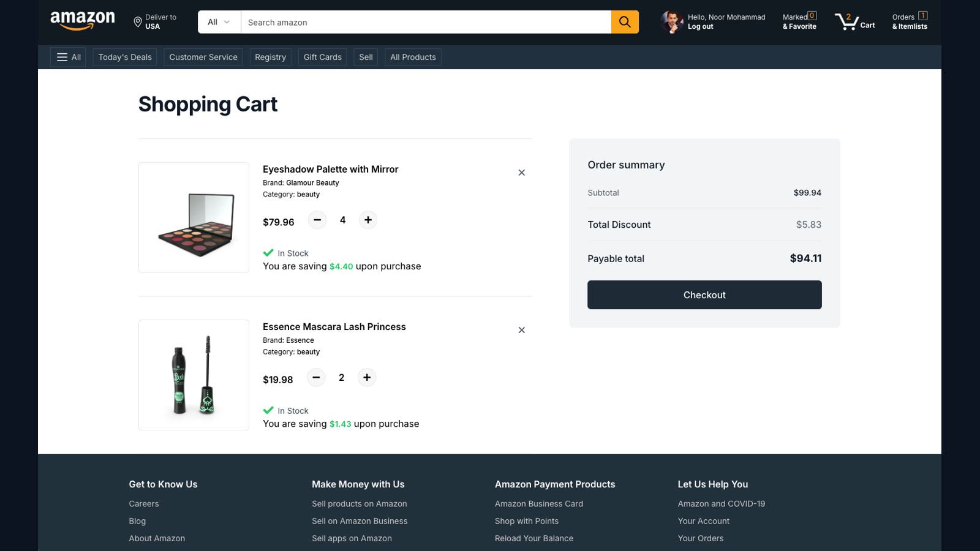
Task: Open Your Orders footer link
Action: 701,538
